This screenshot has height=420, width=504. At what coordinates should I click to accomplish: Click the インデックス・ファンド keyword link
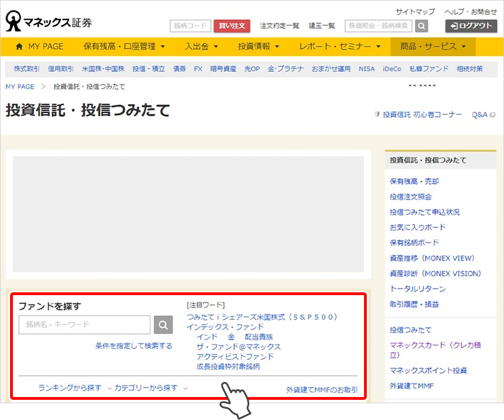tap(225, 327)
